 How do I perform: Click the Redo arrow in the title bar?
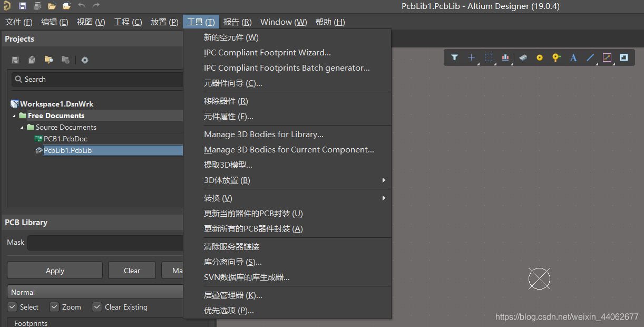(x=96, y=6)
